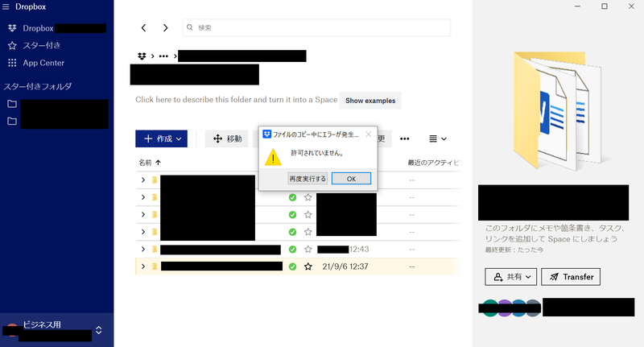This screenshot has width=644, height=347.
Task: Open the list view layout dropdown
Action: (x=437, y=138)
